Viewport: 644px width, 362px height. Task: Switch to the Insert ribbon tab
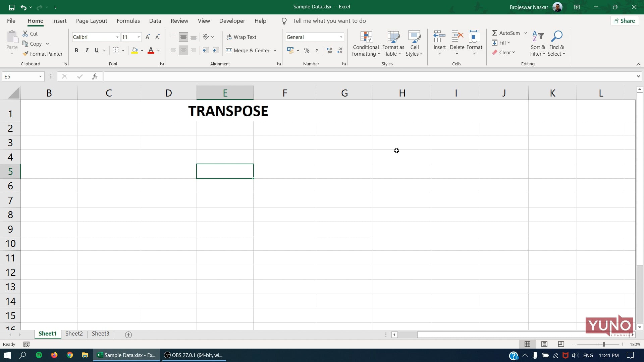coord(59,21)
